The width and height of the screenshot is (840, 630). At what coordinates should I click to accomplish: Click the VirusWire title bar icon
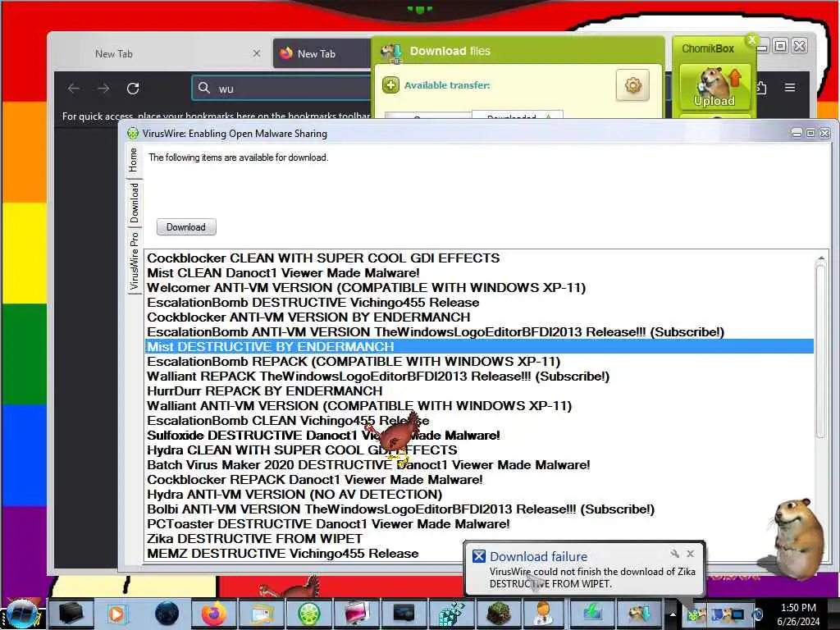[133, 134]
